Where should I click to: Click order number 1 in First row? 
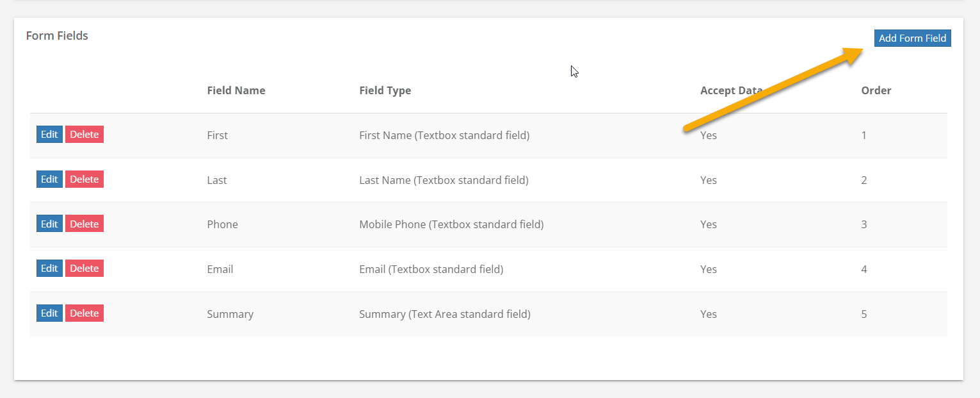(864, 135)
